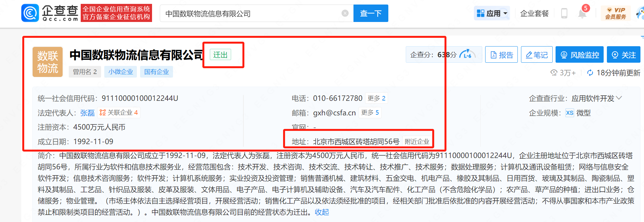This screenshot has width=644, height=222.
Task: Show more phone numbers 更多 2
Action: pyautogui.click(x=376, y=98)
